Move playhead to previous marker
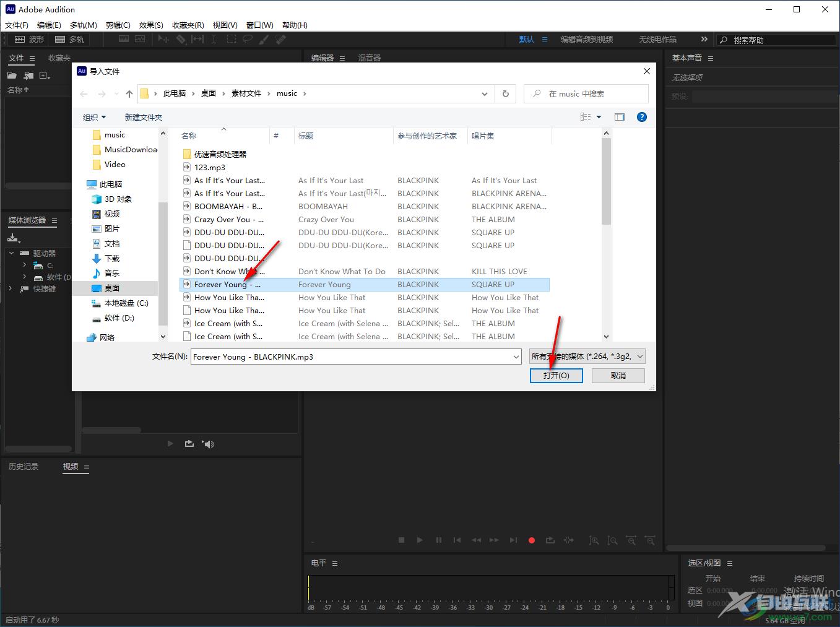This screenshot has height=627, width=840. (x=457, y=540)
